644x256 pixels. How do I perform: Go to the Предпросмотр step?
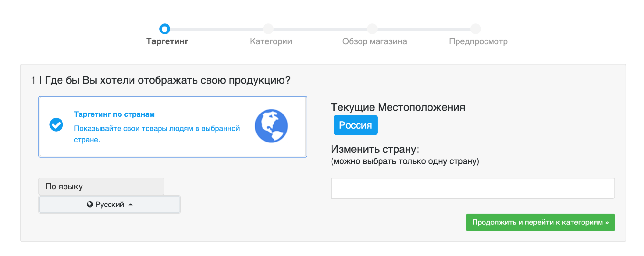pyautogui.click(x=478, y=41)
